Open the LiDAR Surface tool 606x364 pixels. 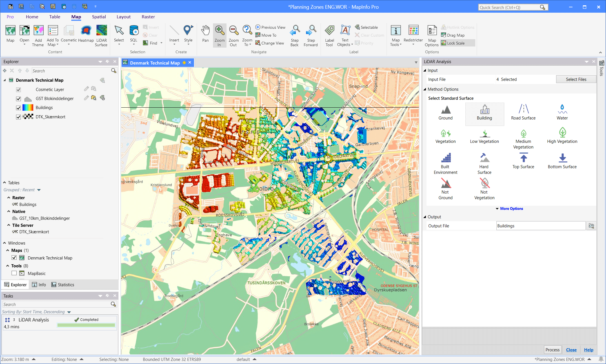101,35
